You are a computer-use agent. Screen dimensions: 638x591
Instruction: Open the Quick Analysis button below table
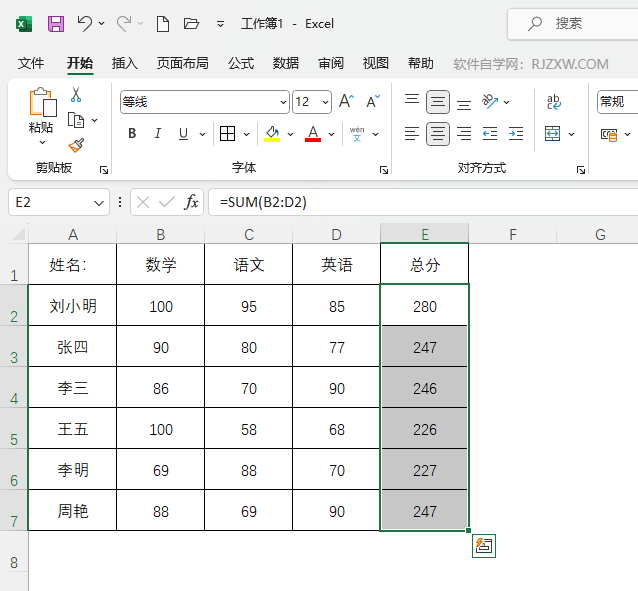484,546
